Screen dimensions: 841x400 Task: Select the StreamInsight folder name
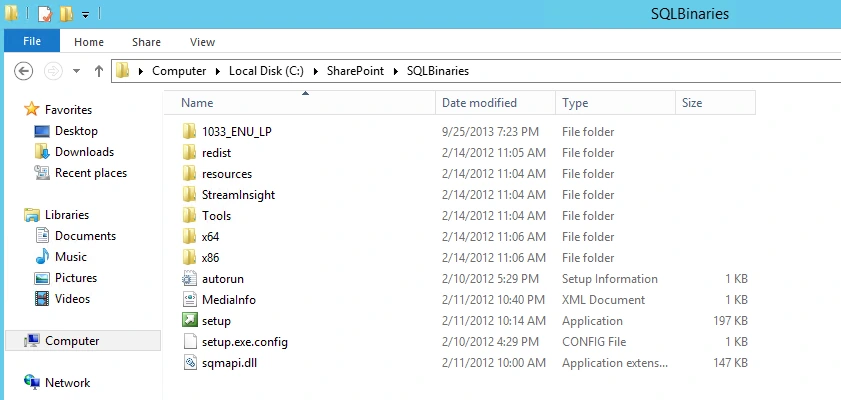(x=238, y=195)
